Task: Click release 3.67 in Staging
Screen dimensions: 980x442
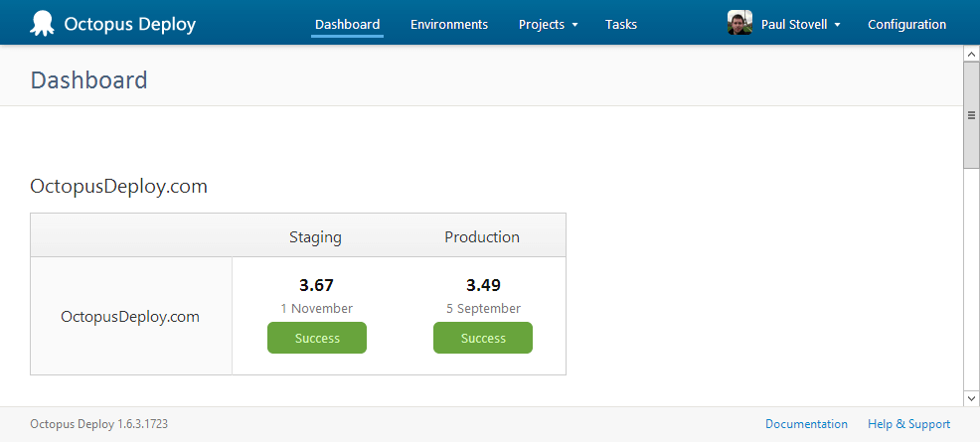Action: [316, 285]
